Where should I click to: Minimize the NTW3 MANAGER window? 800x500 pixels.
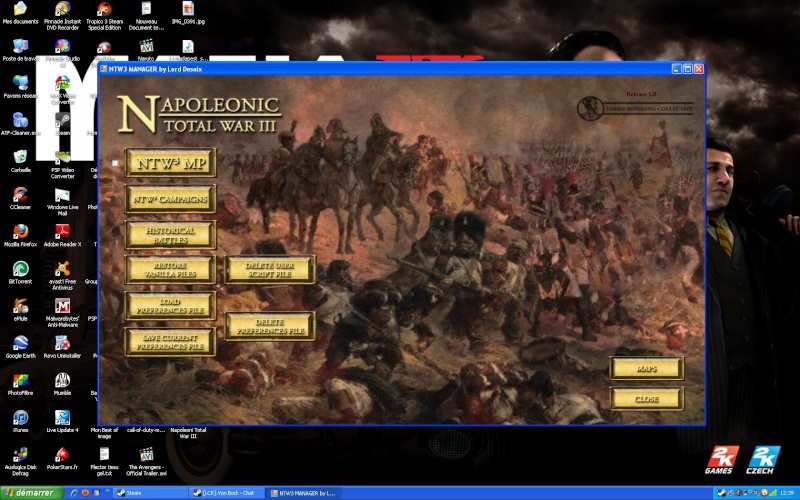coord(677,69)
